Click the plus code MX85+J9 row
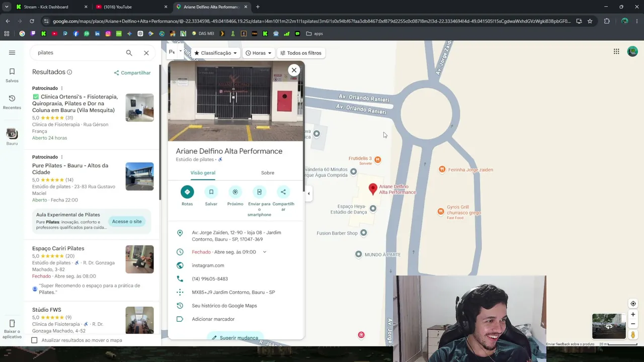 point(235,292)
